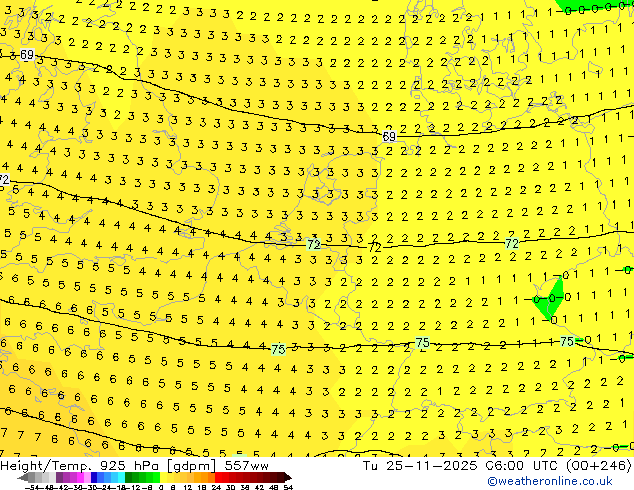The image size is (634, 490).
Task: Click the dark maroon arrow end of the legend
Action: (287, 477)
